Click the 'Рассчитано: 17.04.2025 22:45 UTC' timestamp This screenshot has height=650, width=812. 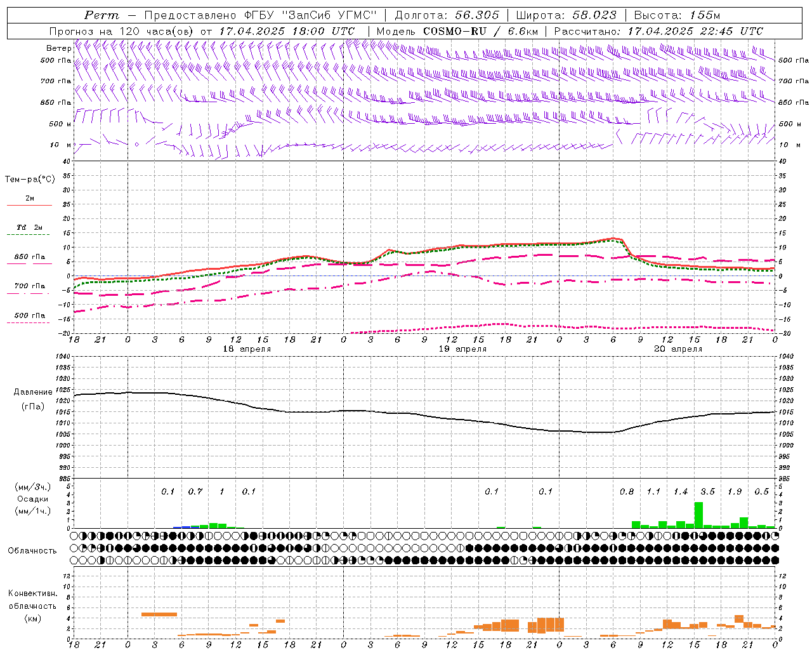pyautogui.click(x=658, y=31)
